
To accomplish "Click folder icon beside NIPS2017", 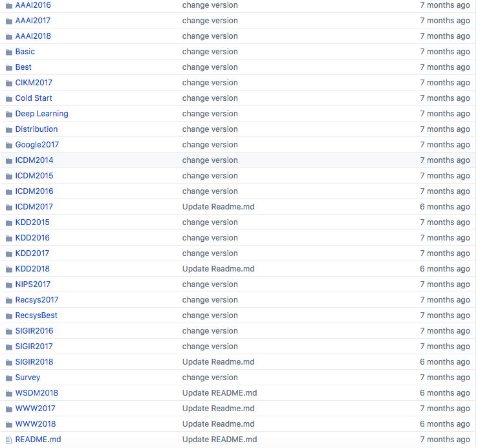I will pos(9,285).
